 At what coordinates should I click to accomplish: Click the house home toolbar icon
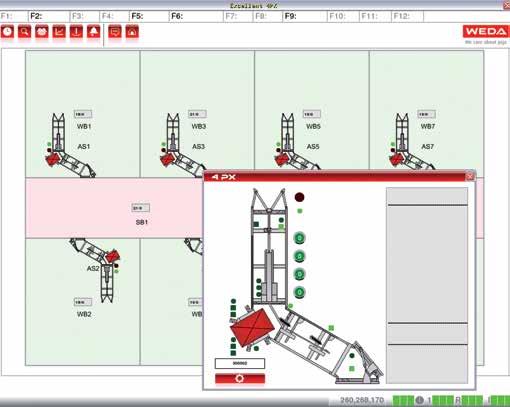click(132, 32)
